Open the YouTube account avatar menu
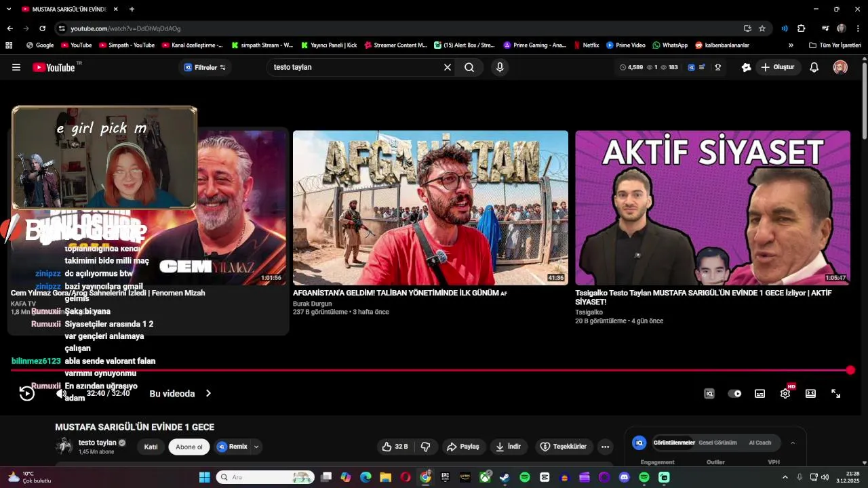The height and width of the screenshot is (488, 868). click(x=840, y=67)
